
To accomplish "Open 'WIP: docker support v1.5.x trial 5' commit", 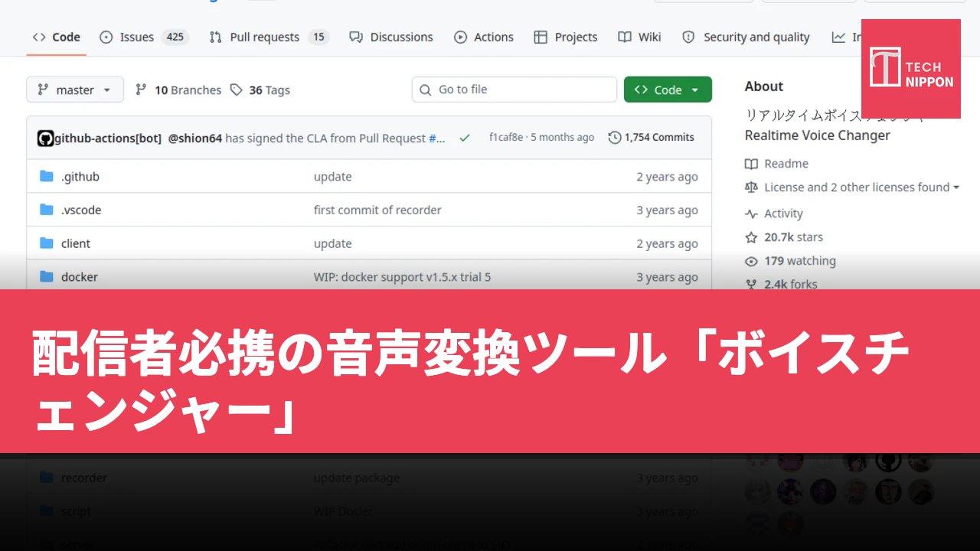I will 403,277.
